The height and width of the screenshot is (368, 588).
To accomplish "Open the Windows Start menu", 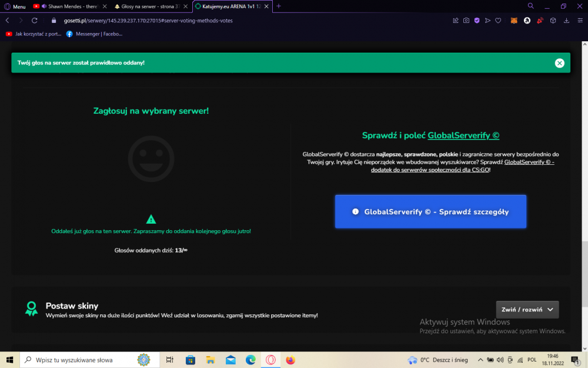I will click(x=9, y=360).
